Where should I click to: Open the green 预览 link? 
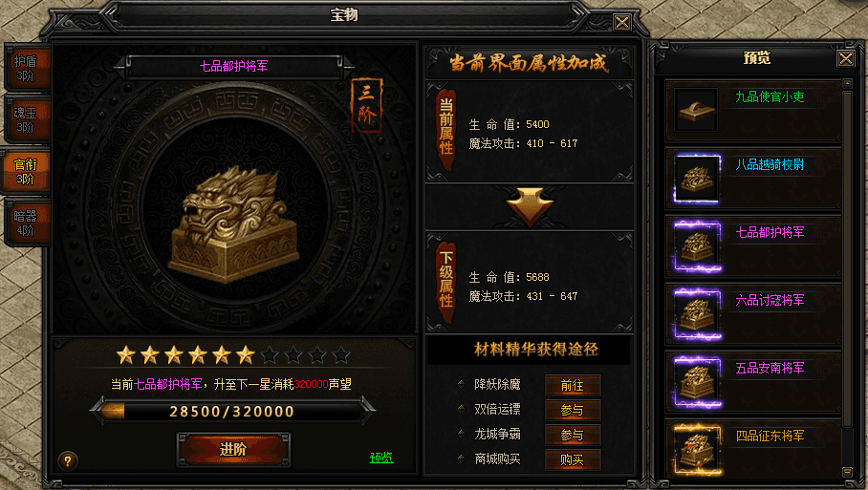tap(380, 458)
